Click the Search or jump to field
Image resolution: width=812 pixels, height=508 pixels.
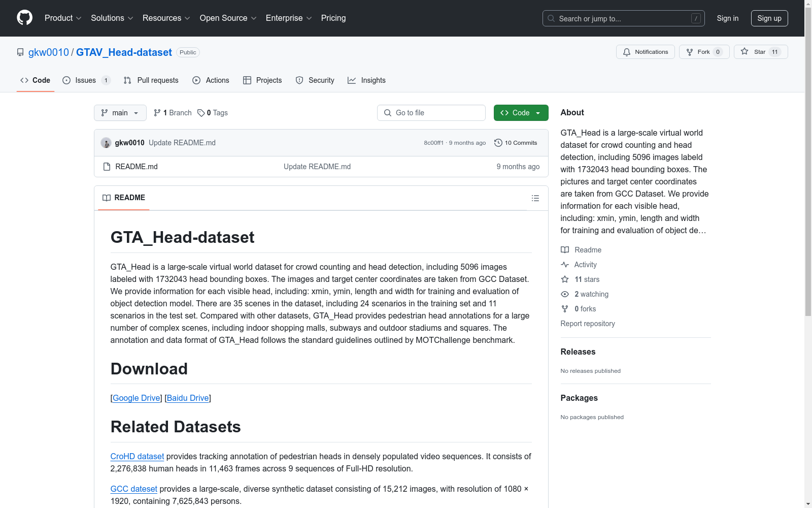[x=624, y=18]
